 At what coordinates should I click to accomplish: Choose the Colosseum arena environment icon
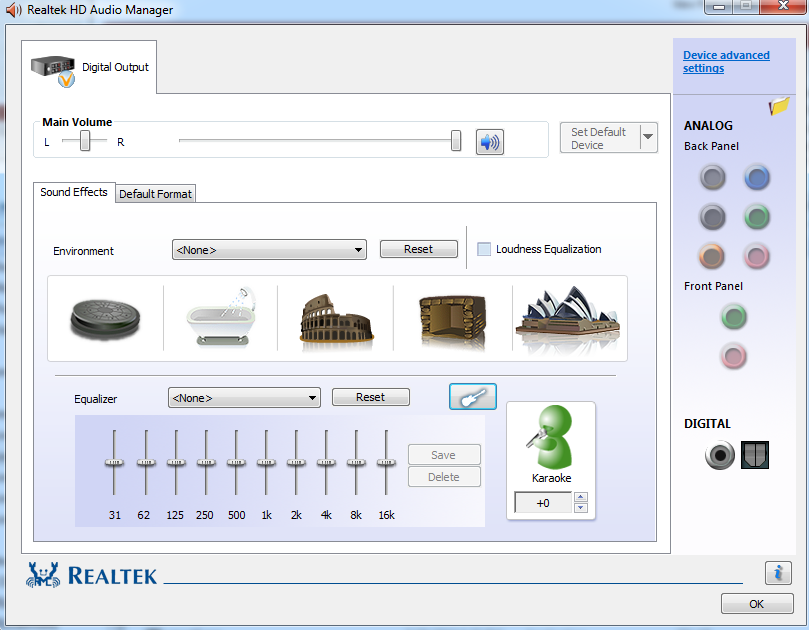(x=336, y=318)
